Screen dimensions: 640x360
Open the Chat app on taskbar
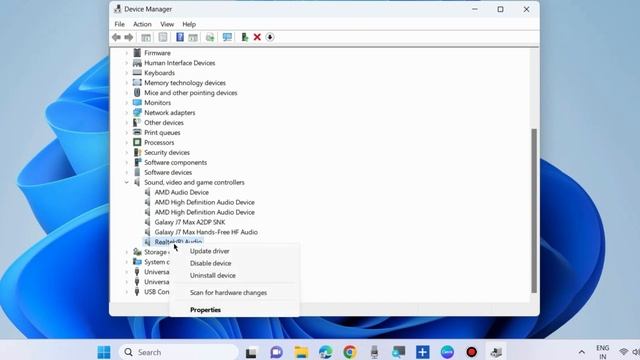[x=276, y=352]
